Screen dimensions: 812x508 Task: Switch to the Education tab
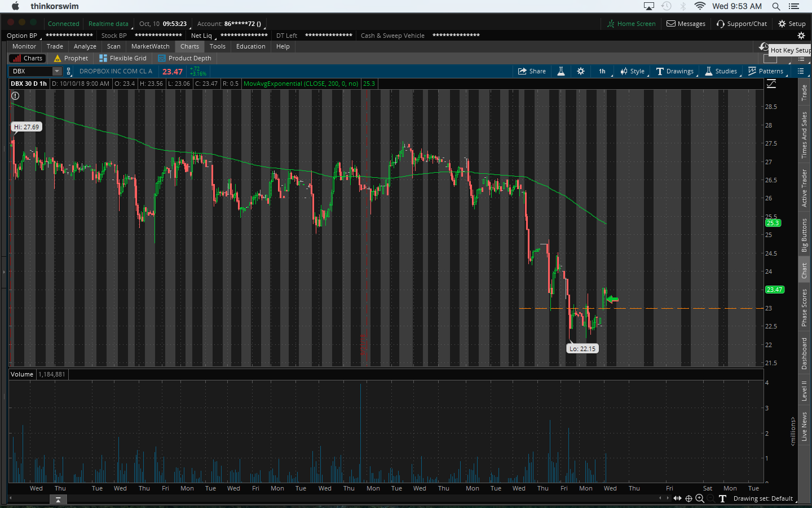(251, 46)
